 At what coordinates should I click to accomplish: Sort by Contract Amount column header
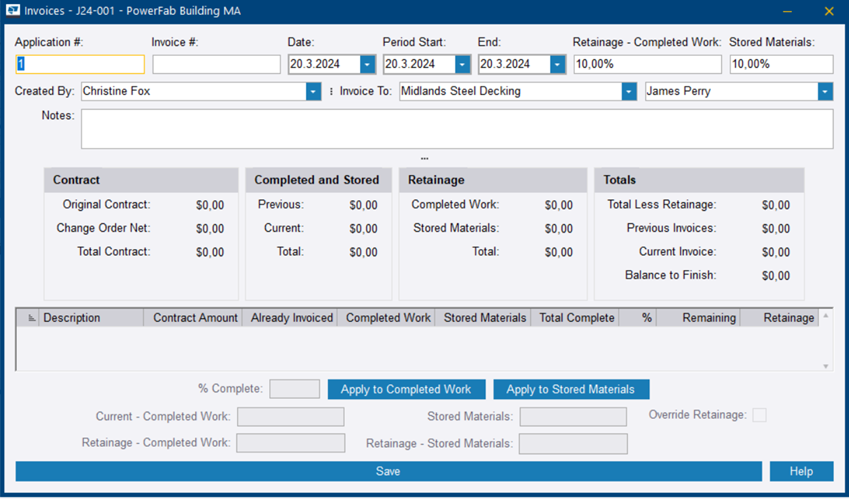click(x=195, y=318)
